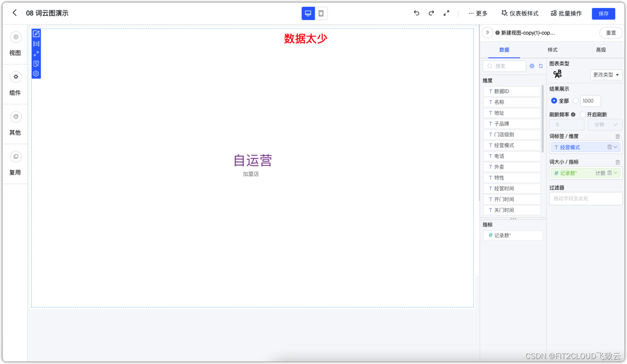
Task: Select the limited results radio
Action: [x=576, y=101]
